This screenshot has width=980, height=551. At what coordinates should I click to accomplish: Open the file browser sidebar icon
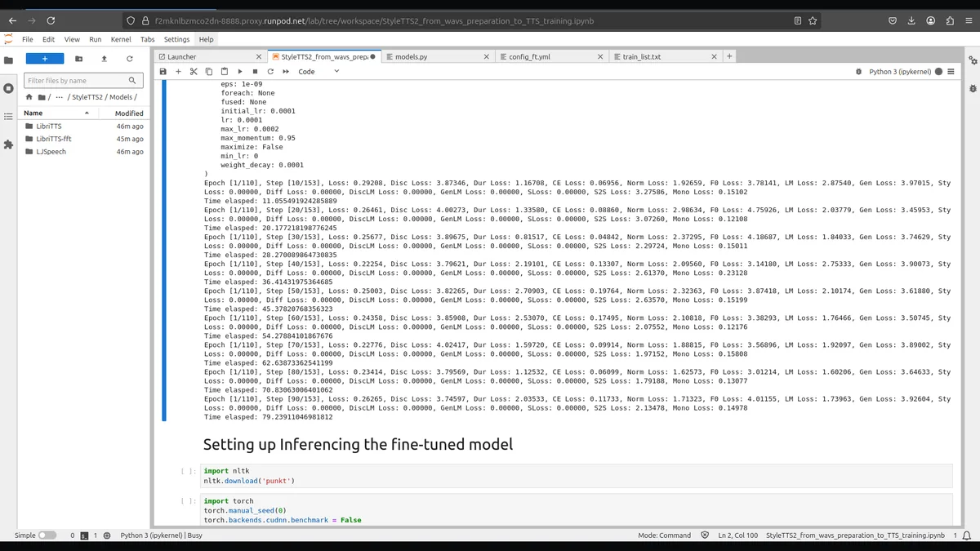[8, 60]
